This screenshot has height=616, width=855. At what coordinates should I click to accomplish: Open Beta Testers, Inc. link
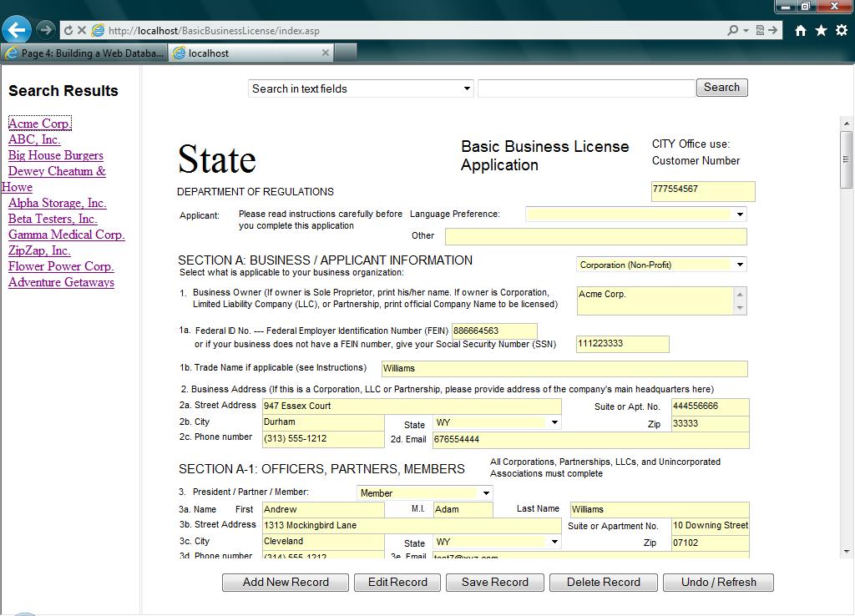click(x=53, y=219)
